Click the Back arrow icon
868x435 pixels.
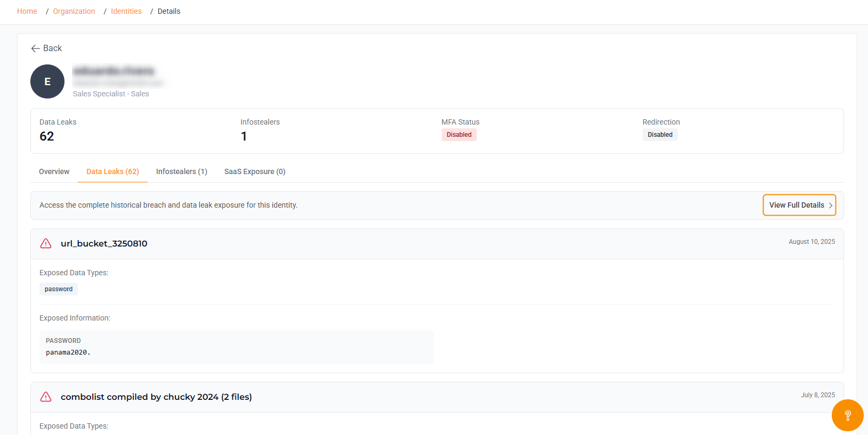(x=36, y=48)
